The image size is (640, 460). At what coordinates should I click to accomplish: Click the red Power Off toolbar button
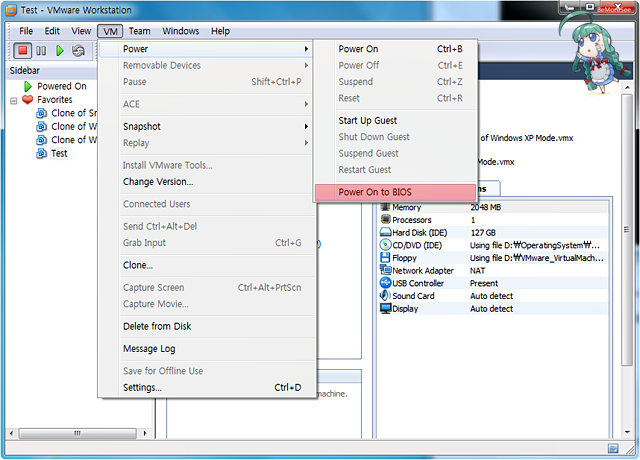[x=22, y=50]
